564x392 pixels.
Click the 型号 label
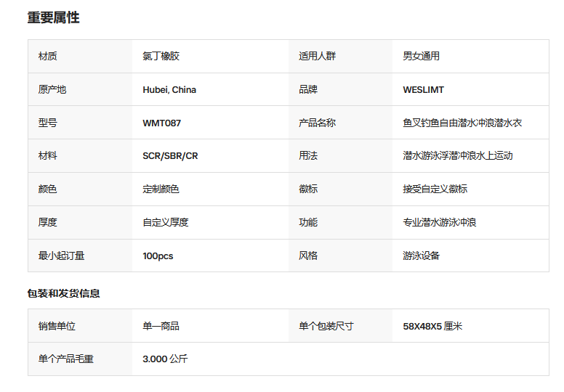click(x=47, y=123)
